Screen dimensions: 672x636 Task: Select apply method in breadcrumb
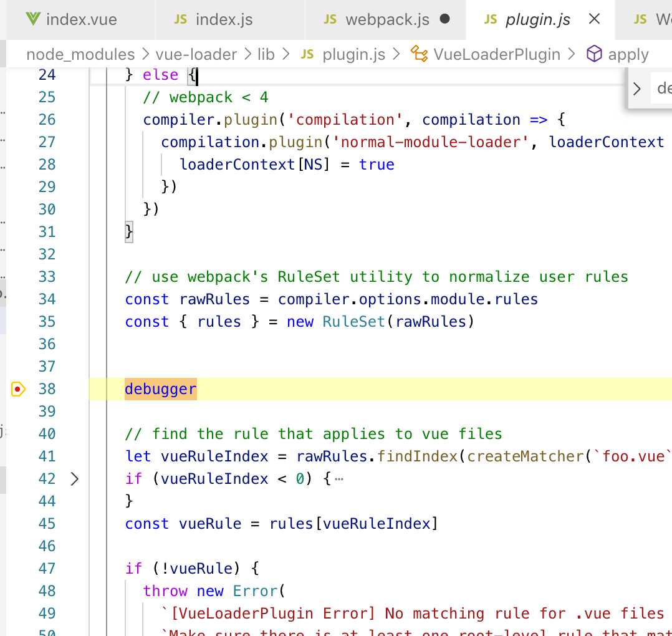pos(628,54)
